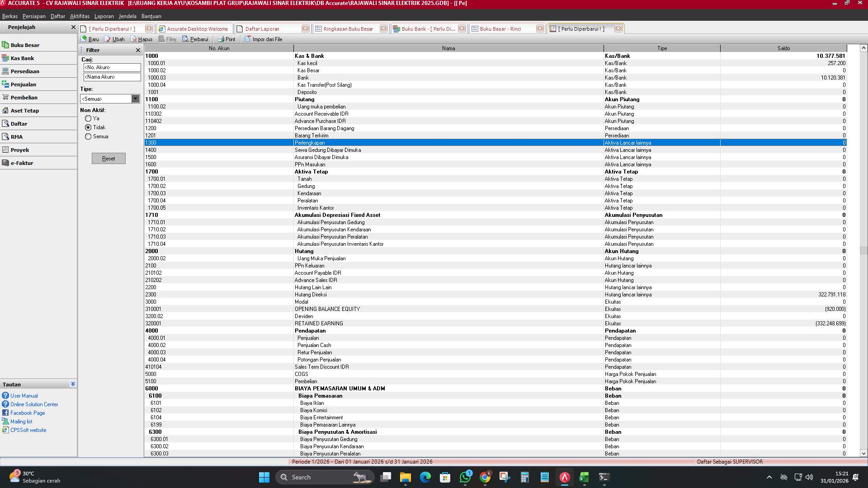Open the Tipe dropdown in the Filter panel
Viewport: 868px width, 488px height.
(136, 99)
